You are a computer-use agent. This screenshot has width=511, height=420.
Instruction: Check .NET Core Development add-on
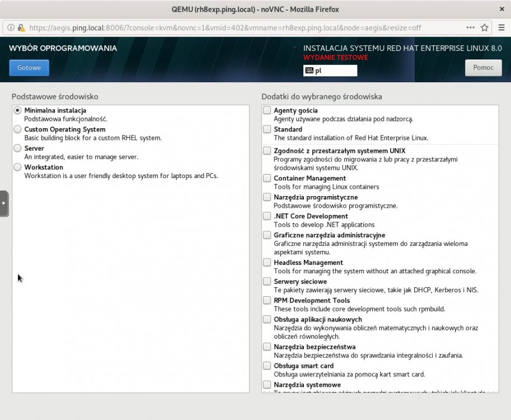pos(267,216)
